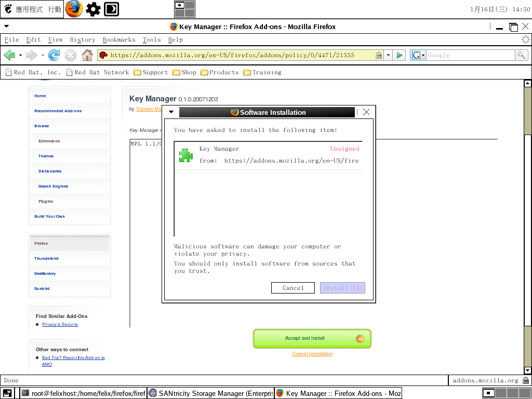Select Thunderbird in the application list
The height and width of the screenshot is (399, 532).
pyautogui.click(x=46, y=259)
